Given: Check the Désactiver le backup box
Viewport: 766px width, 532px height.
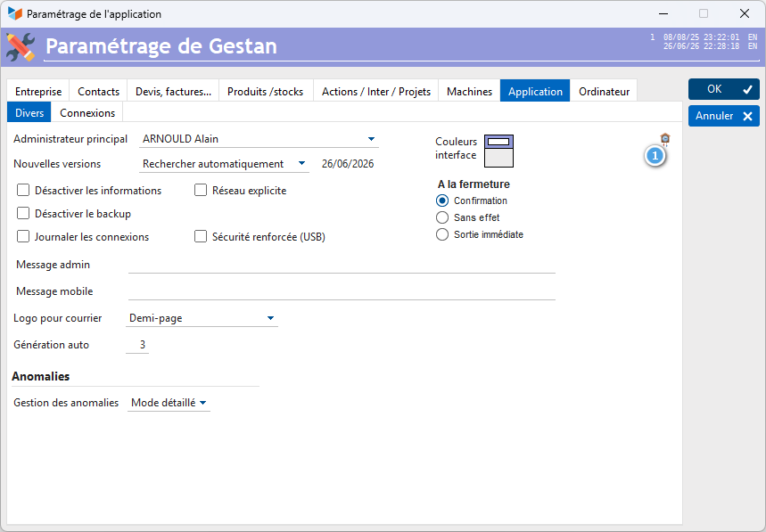Looking at the screenshot, I should (x=23, y=213).
